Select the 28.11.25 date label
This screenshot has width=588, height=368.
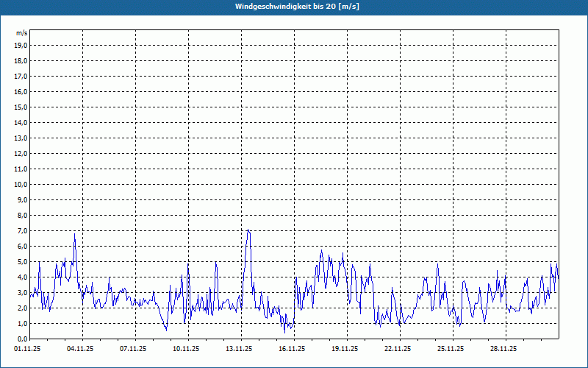(x=506, y=349)
